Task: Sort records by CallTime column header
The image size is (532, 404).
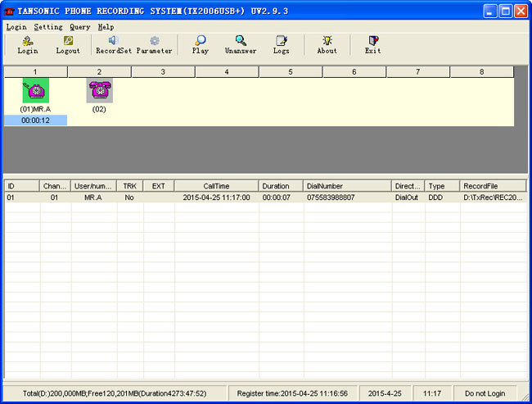Action: 216,186
